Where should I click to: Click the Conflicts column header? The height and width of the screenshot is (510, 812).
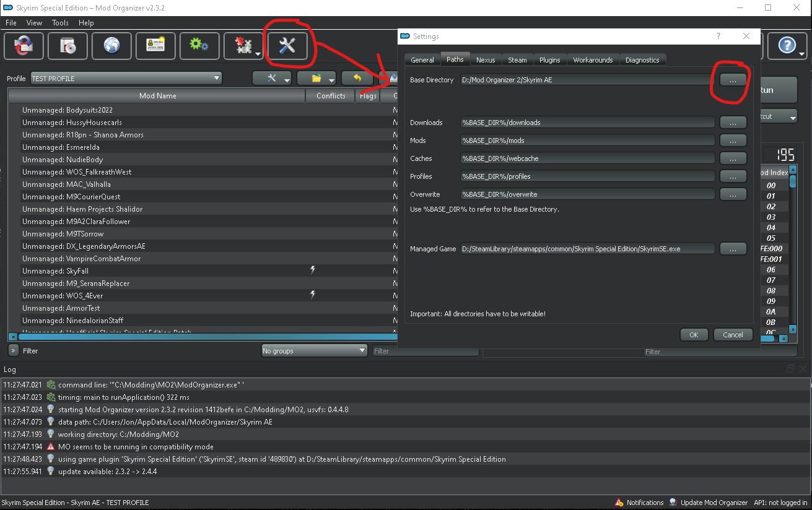[x=331, y=96]
